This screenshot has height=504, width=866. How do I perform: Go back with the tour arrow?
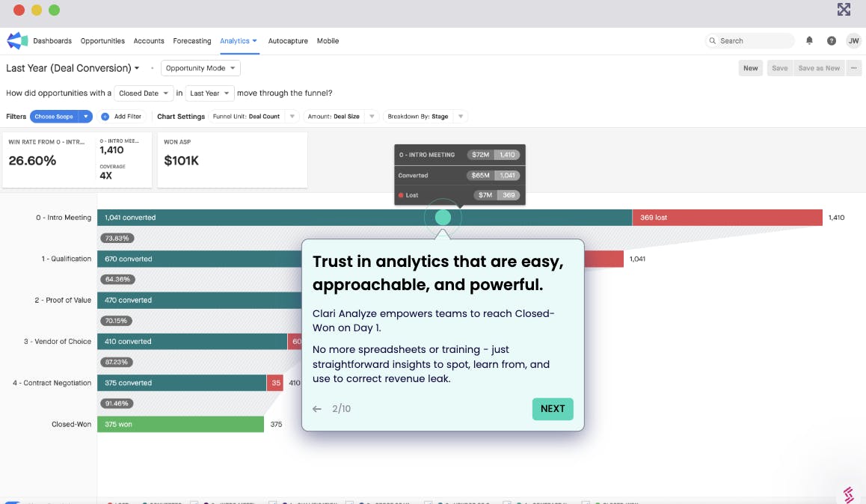(316, 409)
